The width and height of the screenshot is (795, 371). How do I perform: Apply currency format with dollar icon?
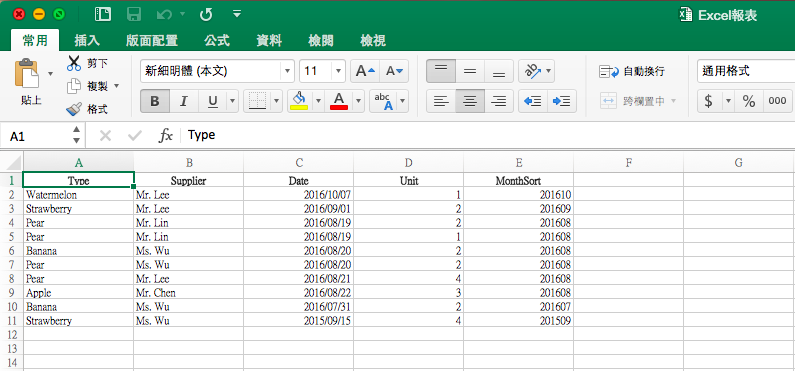click(x=709, y=101)
